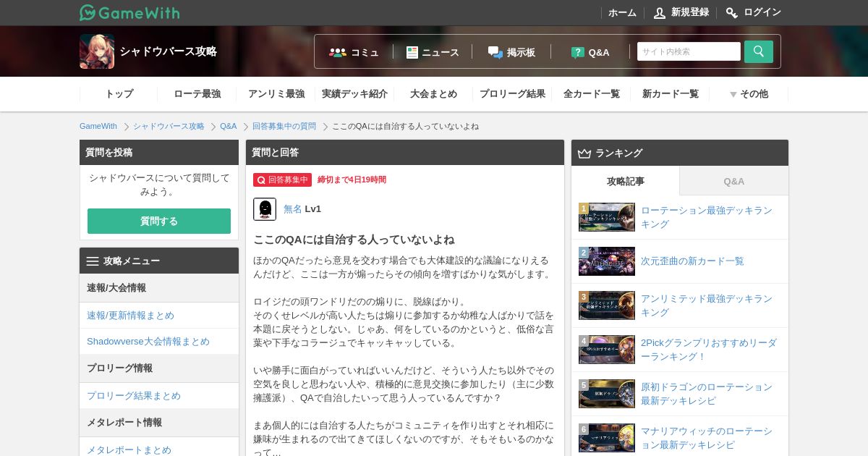
Task: Click the ニュース newspaper icon
Action: 412,52
